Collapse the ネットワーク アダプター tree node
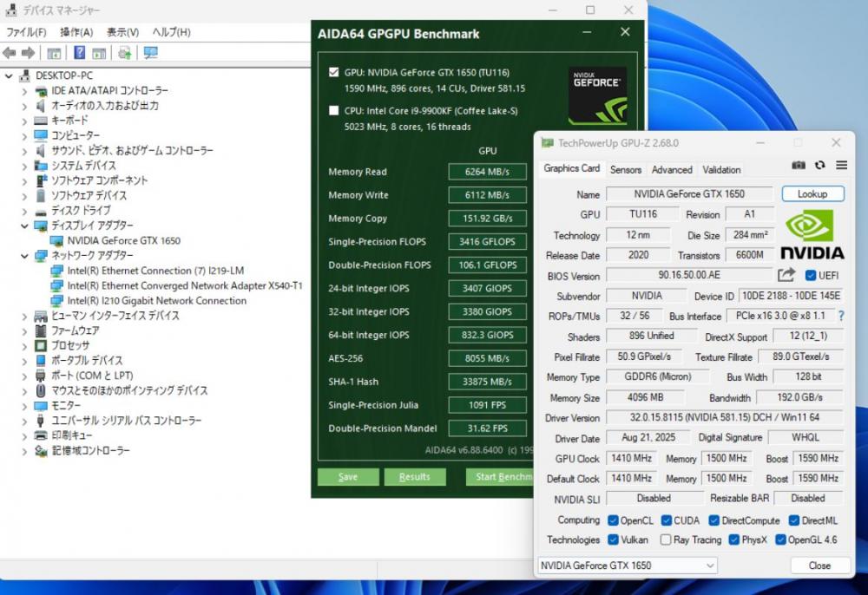The image size is (868, 595). point(23,256)
